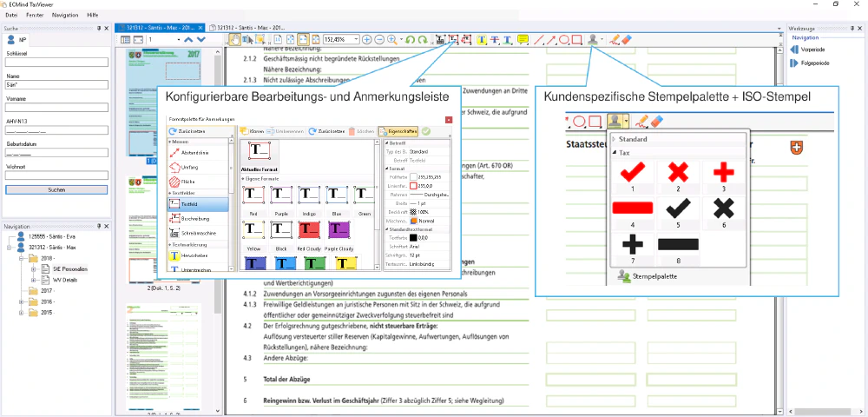The width and height of the screenshot is (868, 417).
Task: Select the stamp tool
Action: (593, 39)
